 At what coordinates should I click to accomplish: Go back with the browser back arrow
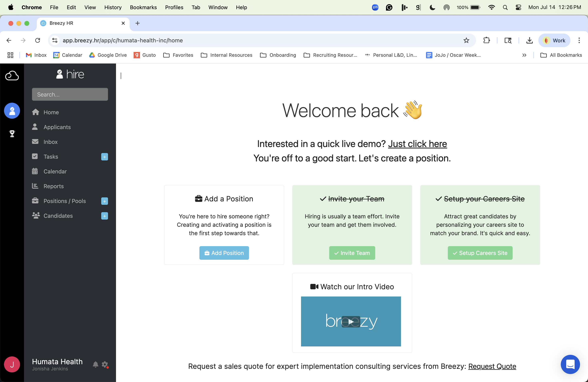coord(9,41)
